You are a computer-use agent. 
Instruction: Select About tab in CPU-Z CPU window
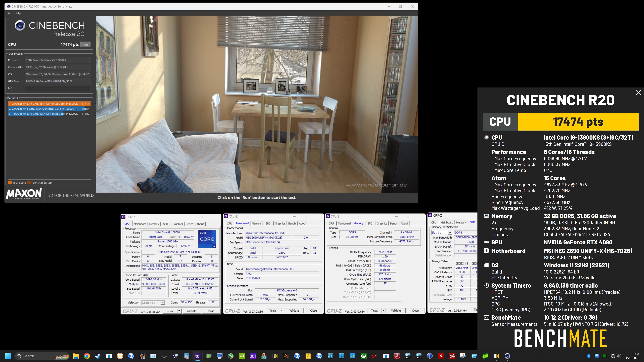pos(200,224)
